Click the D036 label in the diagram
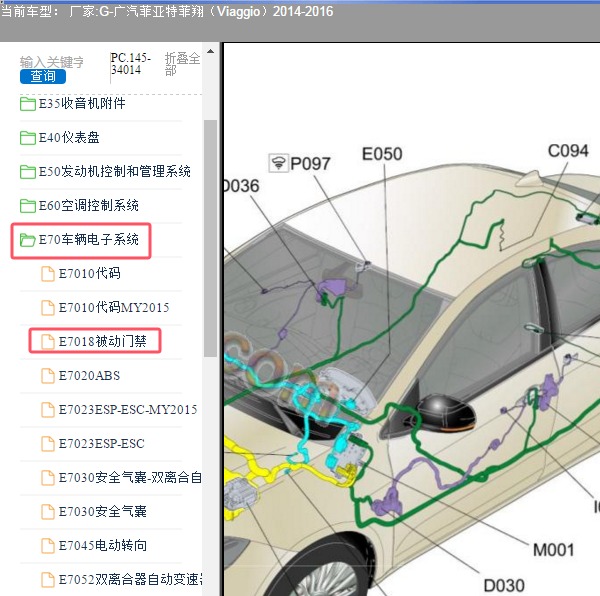Image resolution: width=600 pixels, height=596 pixels. pos(241,186)
